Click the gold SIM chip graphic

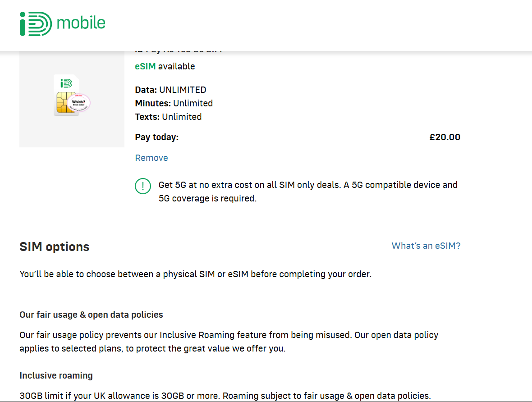(66, 102)
